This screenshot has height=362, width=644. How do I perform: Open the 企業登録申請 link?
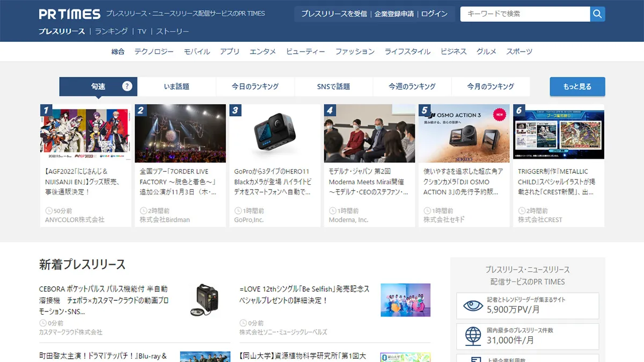[394, 14]
